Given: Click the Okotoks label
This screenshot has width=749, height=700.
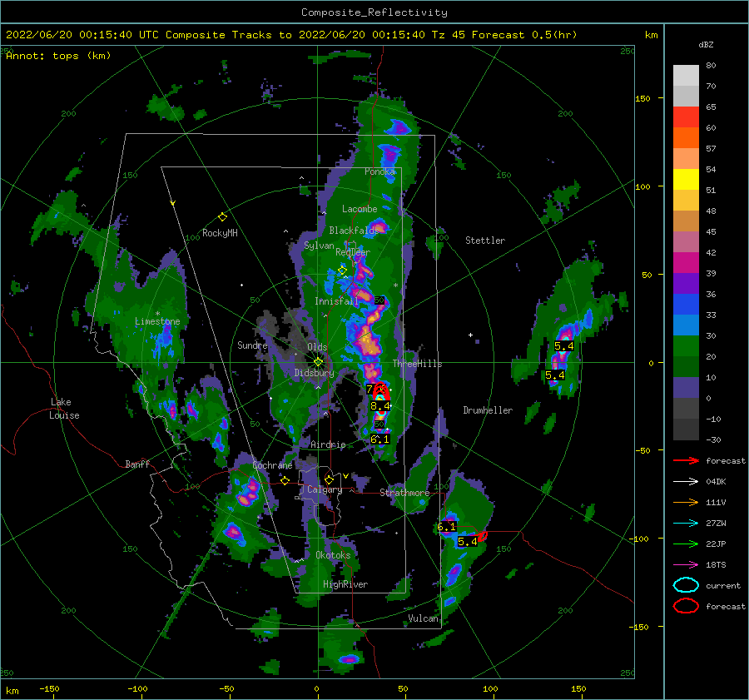Looking at the screenshot, I should point(333,555).
